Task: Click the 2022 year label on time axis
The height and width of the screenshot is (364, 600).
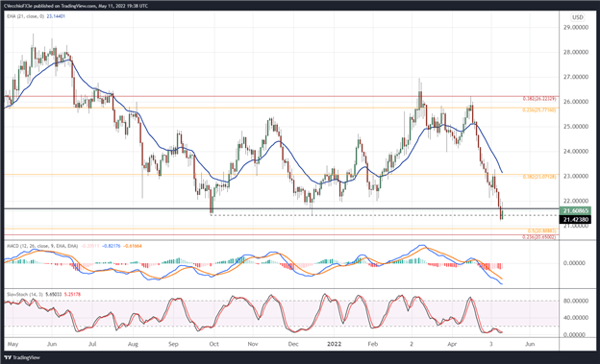Action: 334,344
